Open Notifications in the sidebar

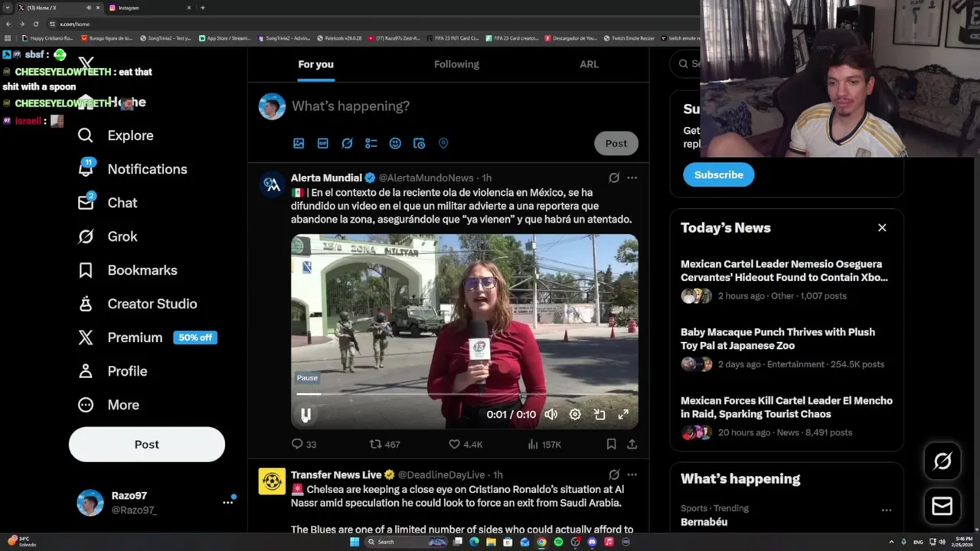(x=132, y=169)
